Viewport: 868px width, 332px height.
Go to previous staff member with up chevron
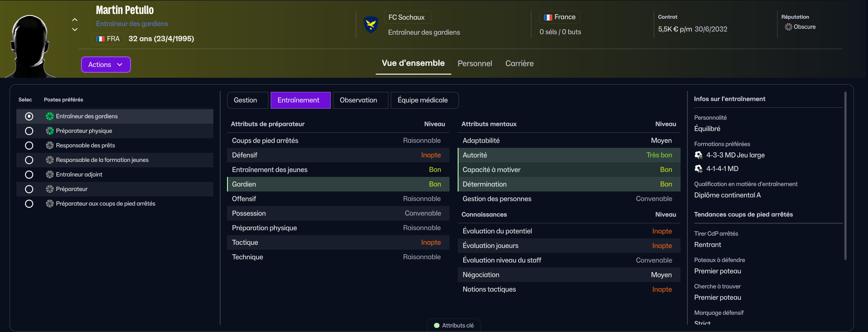click(75, 20)
